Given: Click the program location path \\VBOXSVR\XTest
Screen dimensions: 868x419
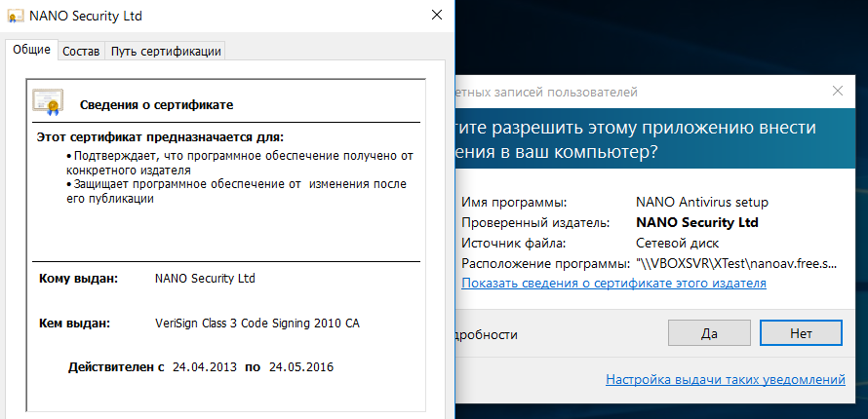Looking at the screenshot, I should [735, 263].
